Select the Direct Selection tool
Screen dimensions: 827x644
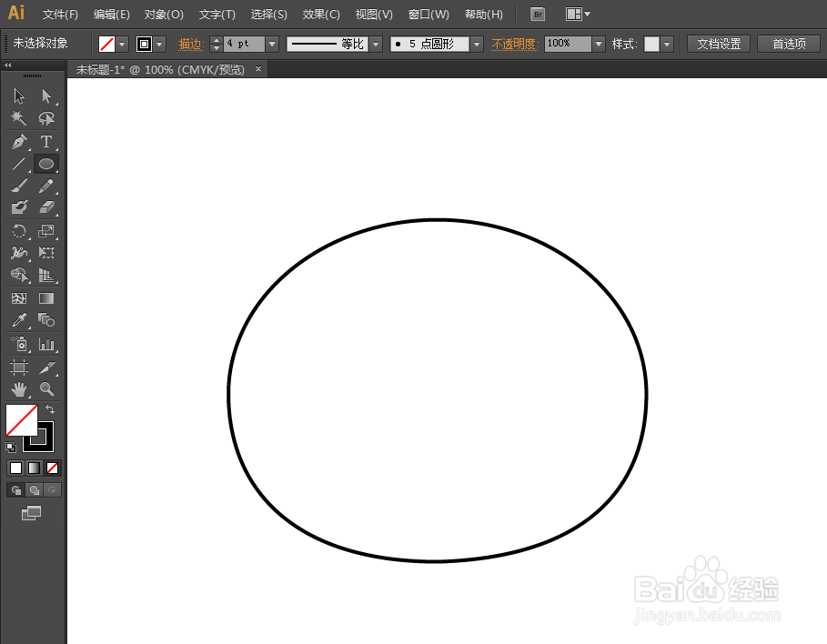tap(46, 96)
